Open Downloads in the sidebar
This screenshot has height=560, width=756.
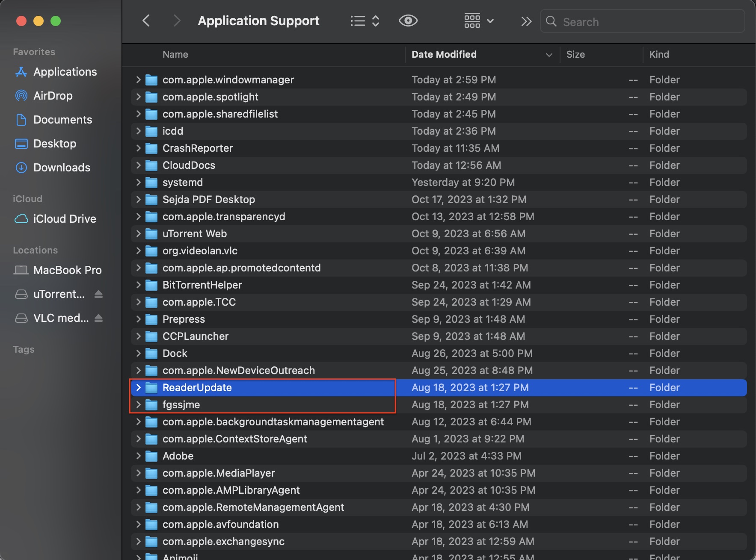(x=62, y=168)
